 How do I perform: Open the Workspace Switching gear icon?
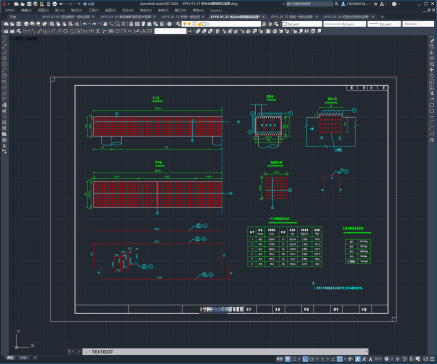point(386,359)
